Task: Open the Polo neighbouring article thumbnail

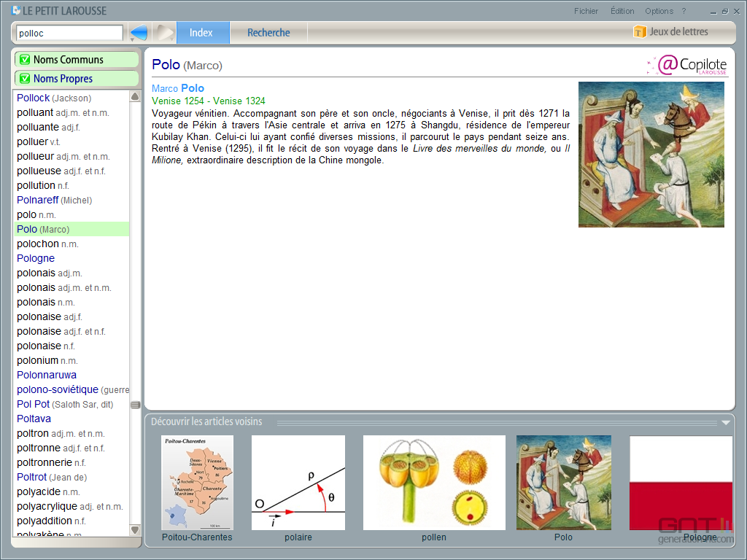Action: (564, 483)
